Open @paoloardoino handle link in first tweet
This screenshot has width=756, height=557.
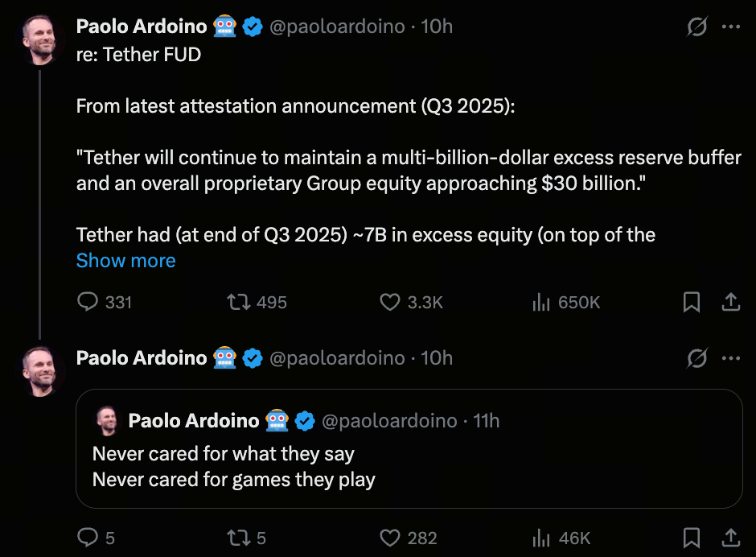coord(336,27)
